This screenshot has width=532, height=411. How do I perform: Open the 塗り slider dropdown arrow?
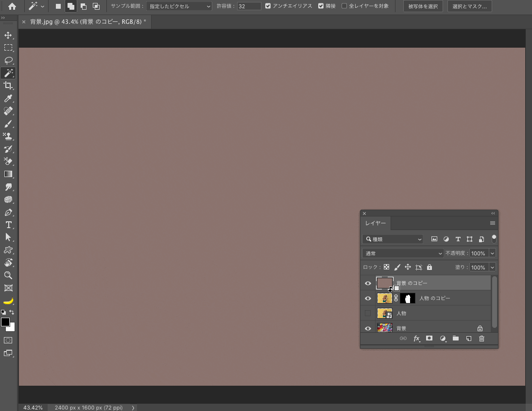tap(492, 268)
